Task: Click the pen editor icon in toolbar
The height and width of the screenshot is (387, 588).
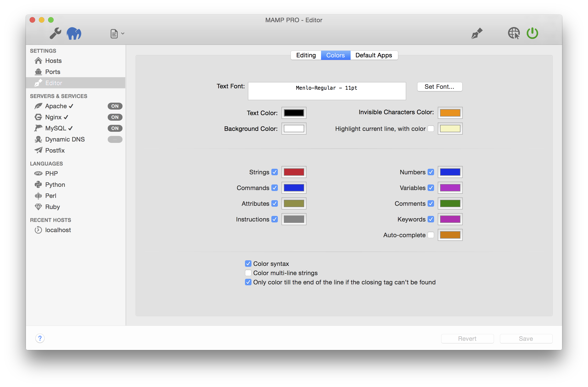Action: click(477, 33)
